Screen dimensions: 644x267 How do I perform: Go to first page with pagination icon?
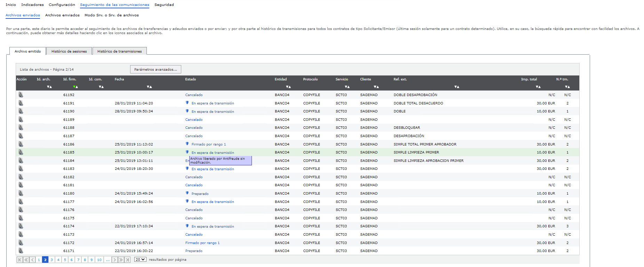click(x=20, y=260)
